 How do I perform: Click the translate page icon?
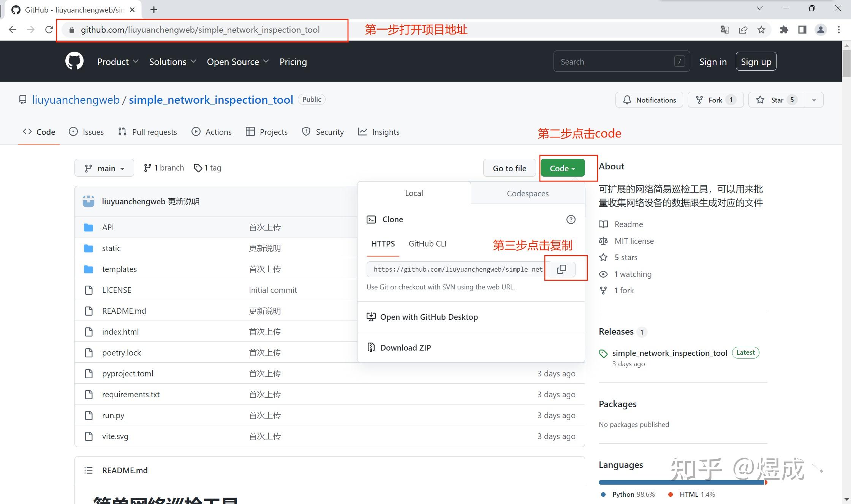click(724, 30)
